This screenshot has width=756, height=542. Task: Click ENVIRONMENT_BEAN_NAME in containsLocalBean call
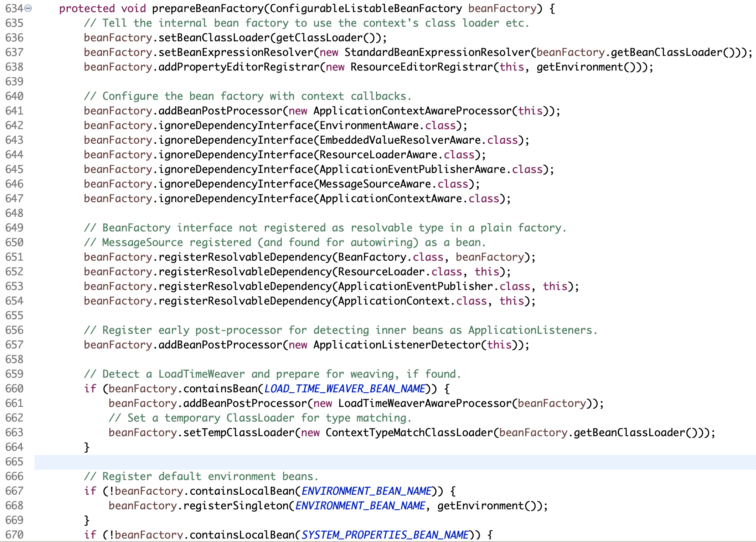366,491
